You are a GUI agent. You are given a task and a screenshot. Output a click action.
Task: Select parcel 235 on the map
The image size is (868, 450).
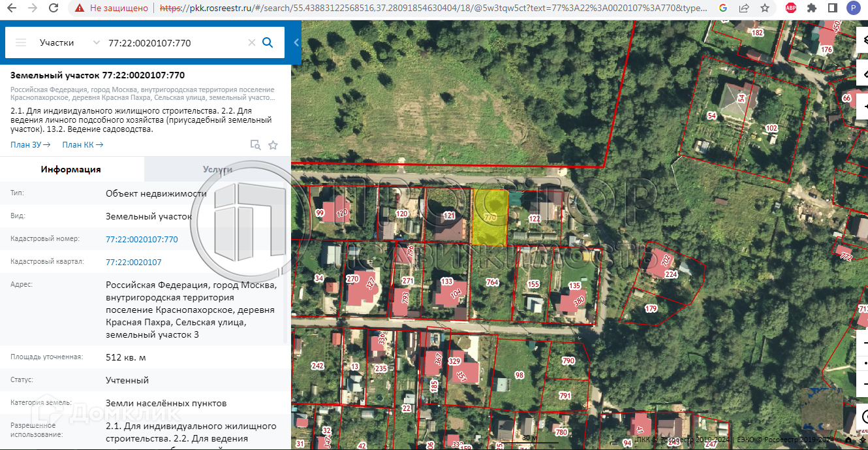[380, 368]
